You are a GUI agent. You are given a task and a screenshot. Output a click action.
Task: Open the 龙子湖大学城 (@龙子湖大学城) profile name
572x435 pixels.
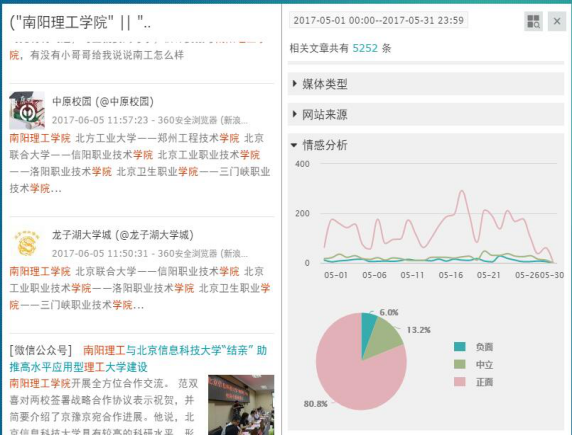click(123, 235)
